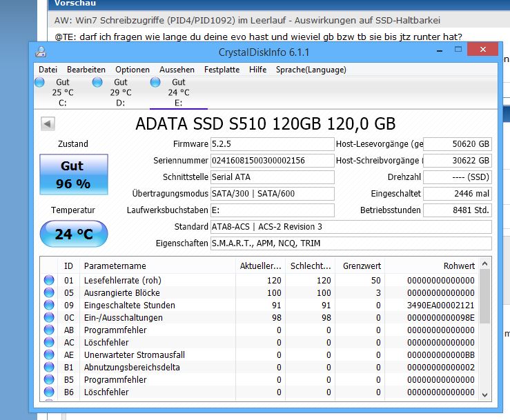Switch to disk tab E: 24 °C
510x420 pixels.
coord(179,92)
